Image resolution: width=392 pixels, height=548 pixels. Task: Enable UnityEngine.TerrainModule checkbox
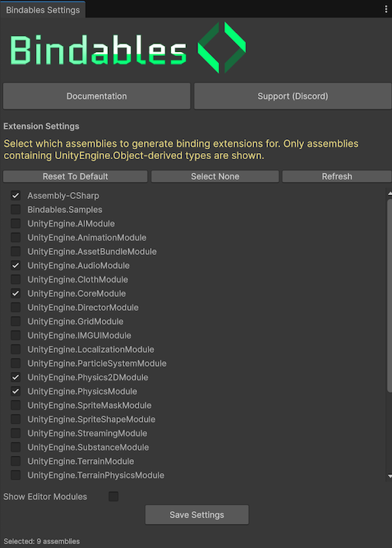click(x=15, y=461)
